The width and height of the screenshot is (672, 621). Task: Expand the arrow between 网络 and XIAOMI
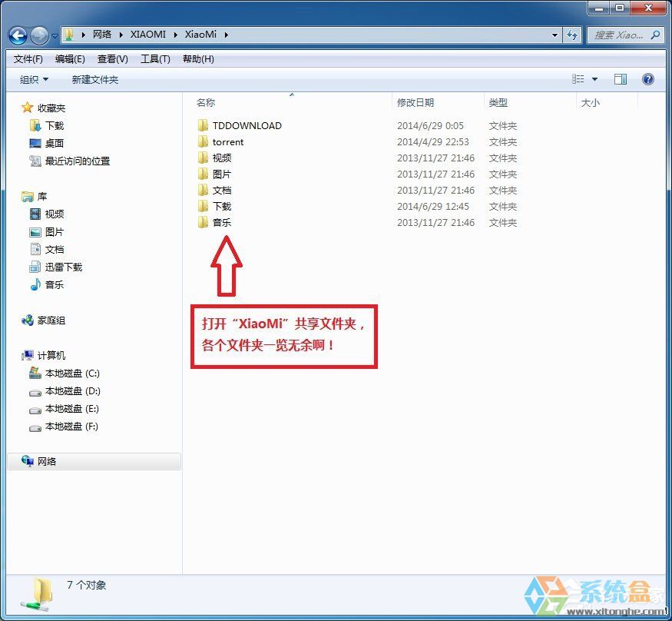[x=121, y=35]
